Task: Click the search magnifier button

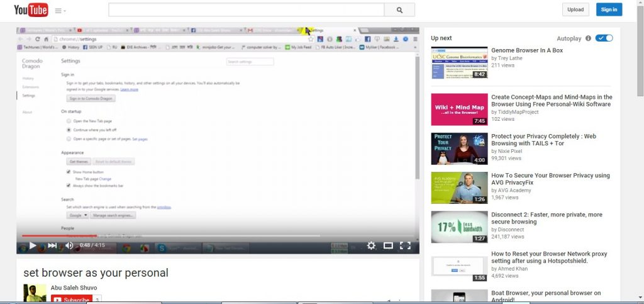Action: [x=399, y=10]
